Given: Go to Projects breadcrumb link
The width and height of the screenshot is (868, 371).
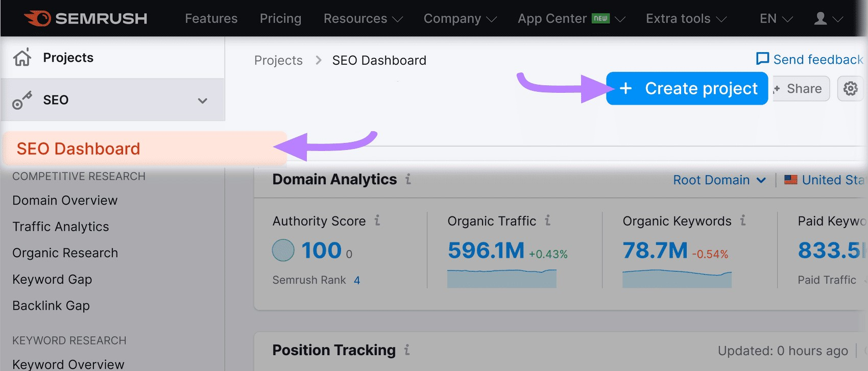Looking at the screenshot, I should 278,60.
